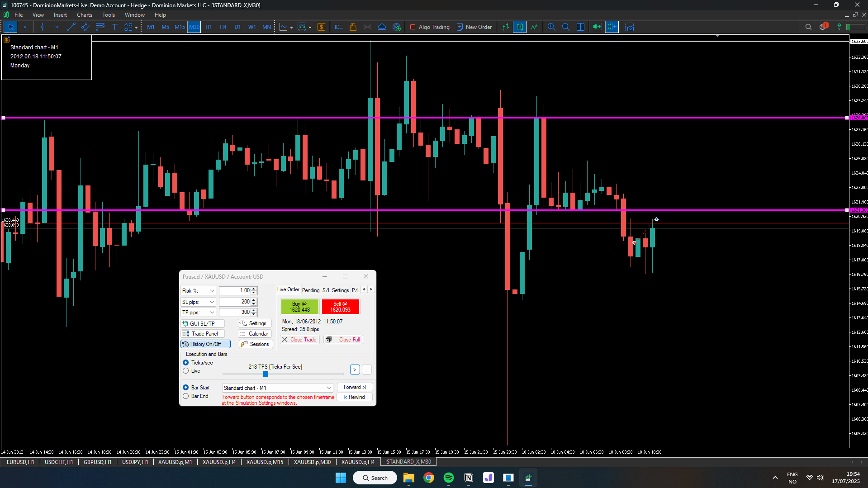
Task: Expand the Risk % dropdown
Action: pyautogui.click(x=212, y=291)
